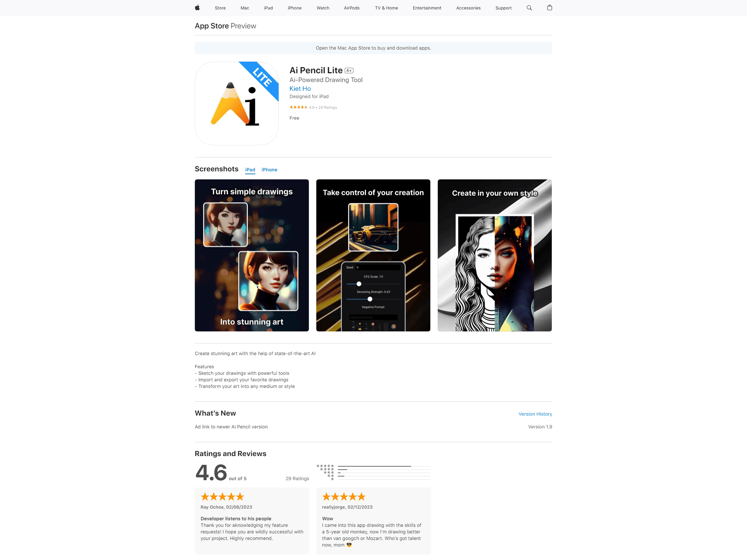Open the Version History link

(x=535, y=414)
